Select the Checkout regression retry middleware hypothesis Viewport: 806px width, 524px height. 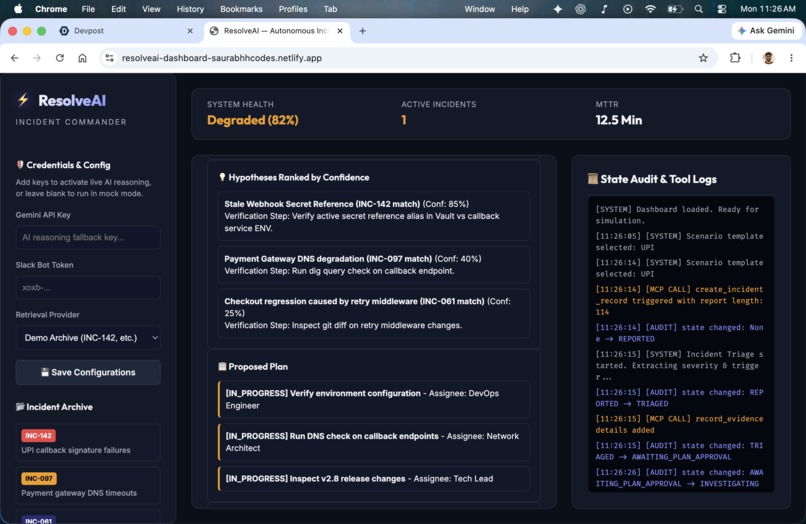coord(374,313)
